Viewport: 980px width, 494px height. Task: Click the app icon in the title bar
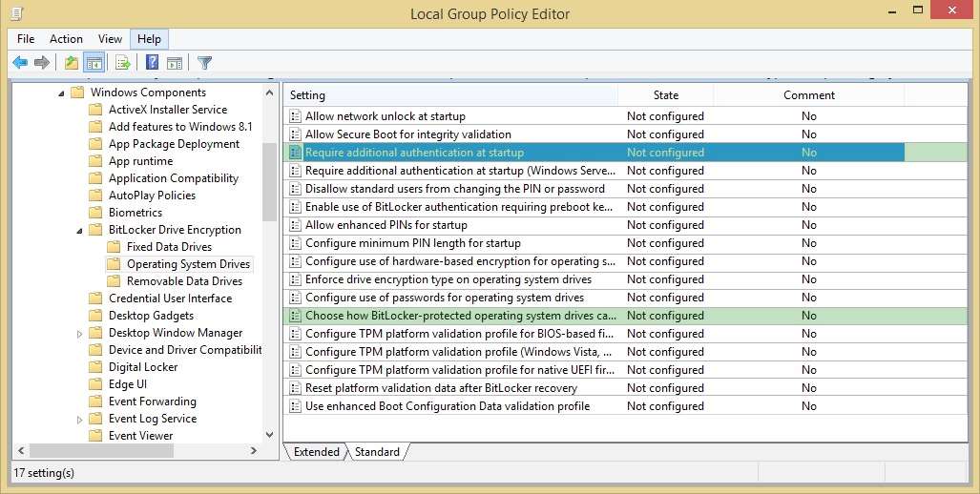coord(17,13)
